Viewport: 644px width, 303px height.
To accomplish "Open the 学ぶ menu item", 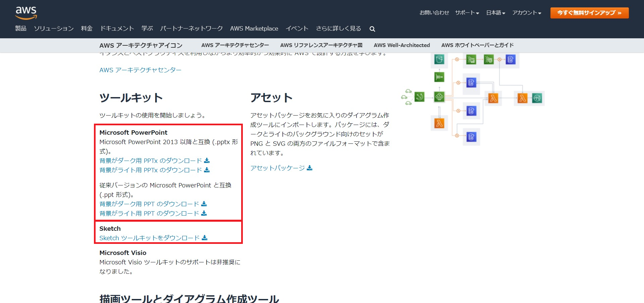I will (147, 29).
